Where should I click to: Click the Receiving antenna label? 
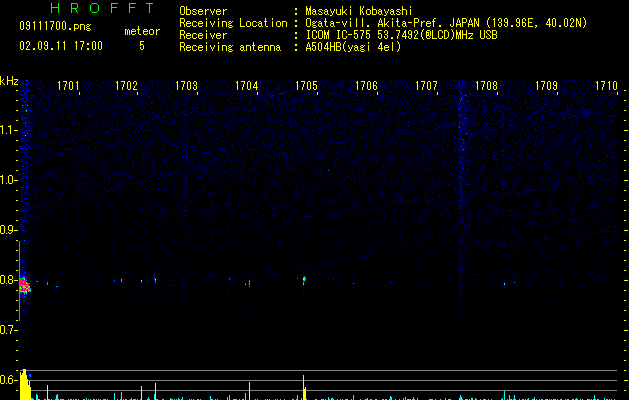pyautogui.click(x=230, y=47)
